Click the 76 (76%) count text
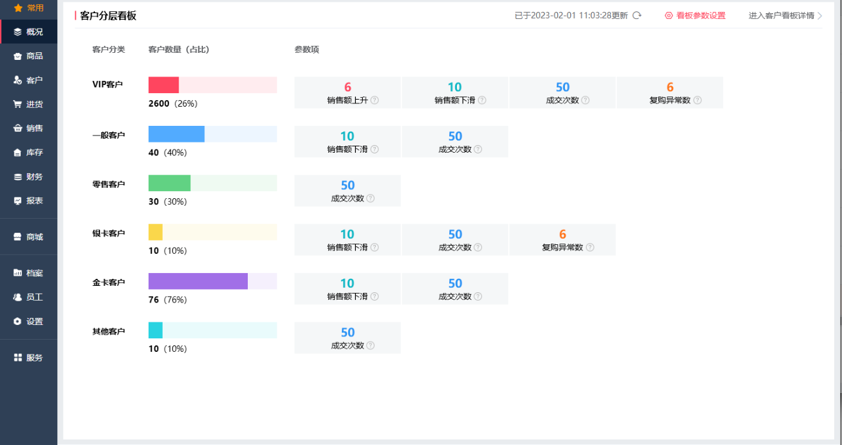 (168, 300)
